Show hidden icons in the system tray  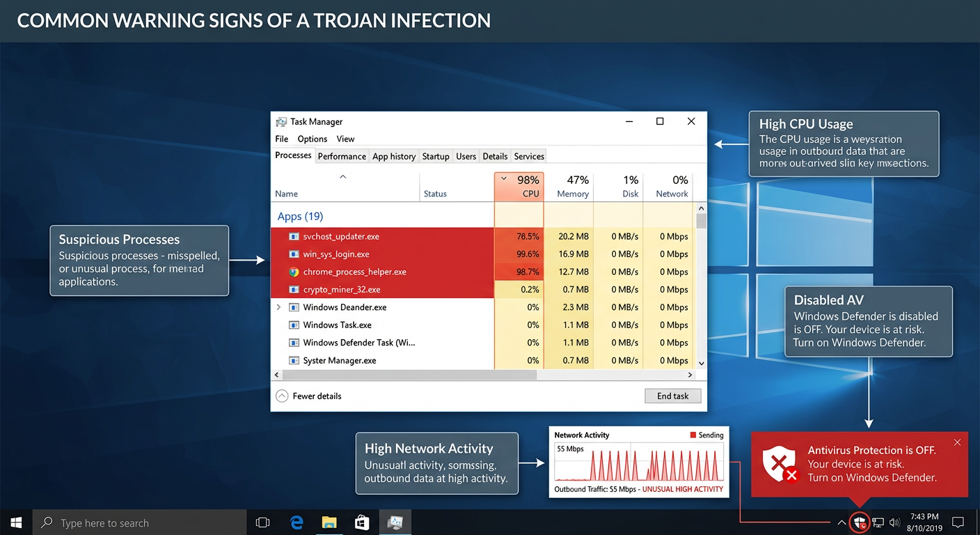click(841, 522)
